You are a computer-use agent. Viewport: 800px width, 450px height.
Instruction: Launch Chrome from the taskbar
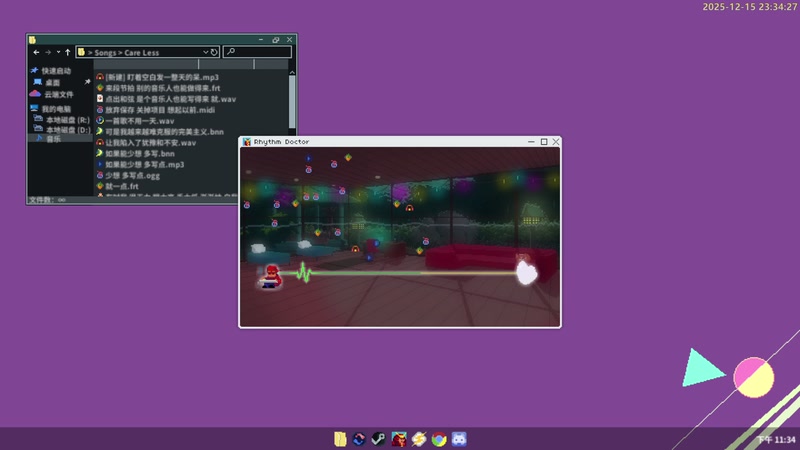pyautogui.click(x=439, y=439)
